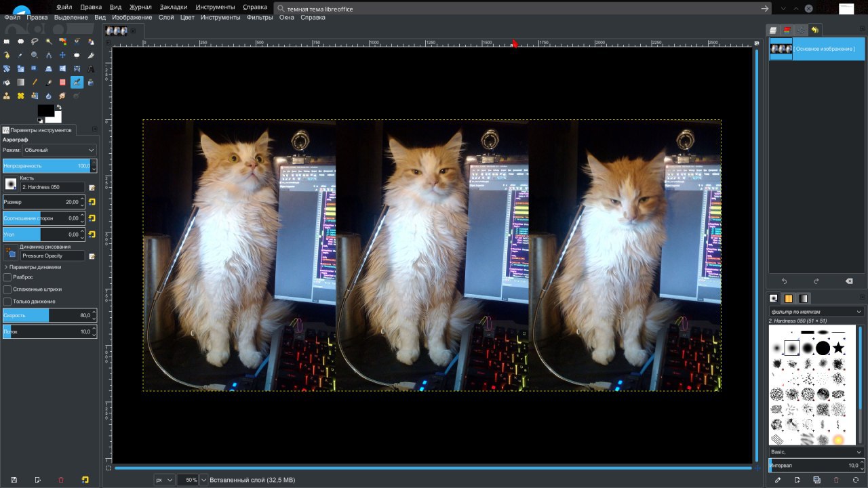Click the white background color swatch

(x=57, y=119)
